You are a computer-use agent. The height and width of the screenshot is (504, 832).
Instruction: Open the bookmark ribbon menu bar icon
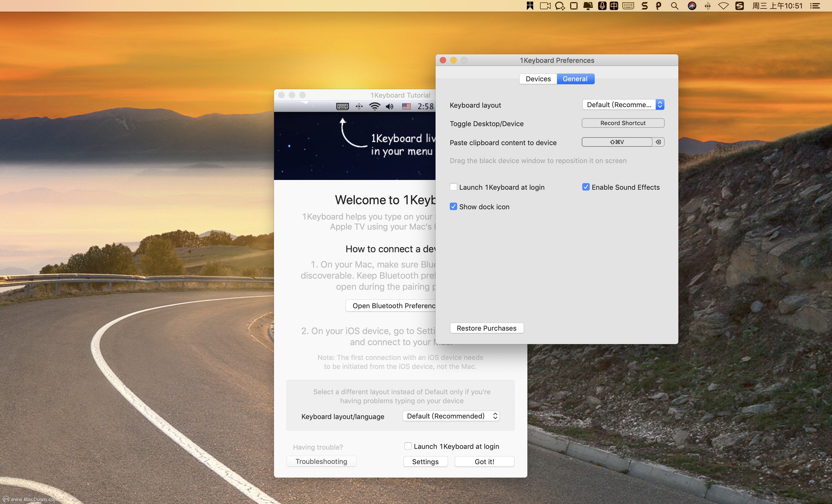(530, 6)
